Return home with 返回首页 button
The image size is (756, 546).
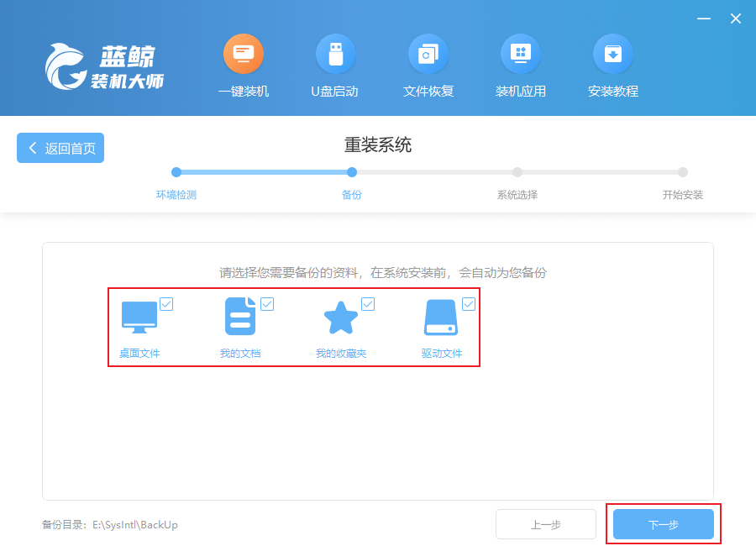pos(60,148)
